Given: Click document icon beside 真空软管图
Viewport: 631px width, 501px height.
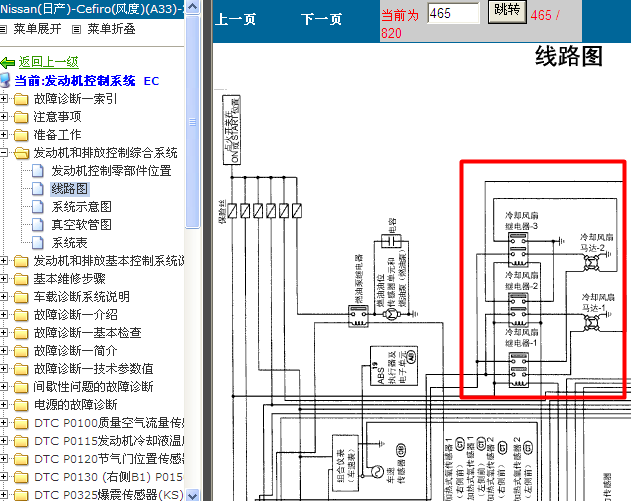Looking at the screenshot, I should [x=37, y=225].
